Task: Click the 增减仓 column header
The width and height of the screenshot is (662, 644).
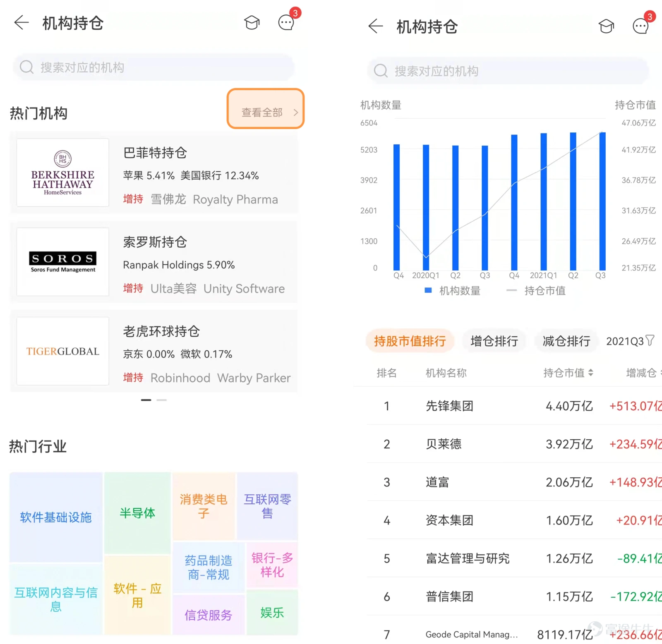Action: [x=642, y=373]
